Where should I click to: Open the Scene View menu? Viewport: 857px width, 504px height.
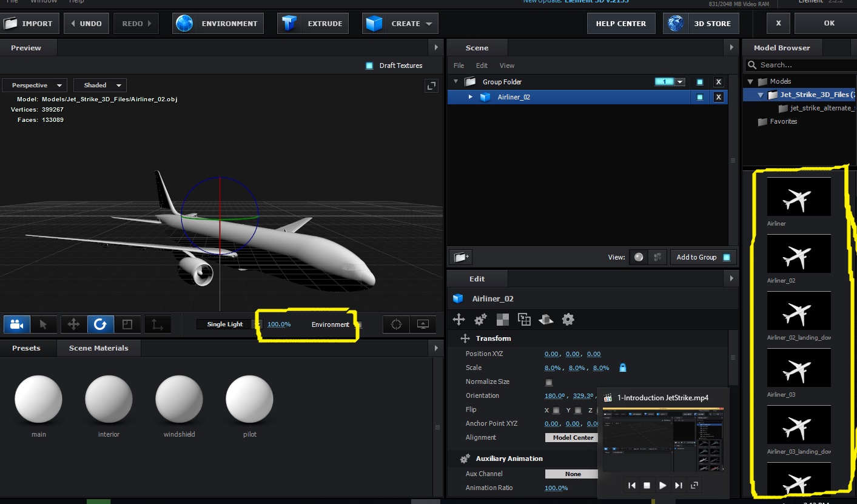507,66
